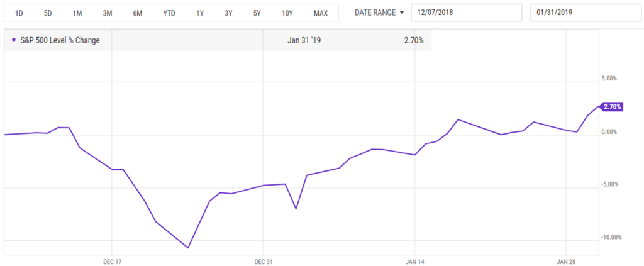The image size is (644, 266).
Task: Click the 2.70% value in legend row
Action: tap(414, 40)
